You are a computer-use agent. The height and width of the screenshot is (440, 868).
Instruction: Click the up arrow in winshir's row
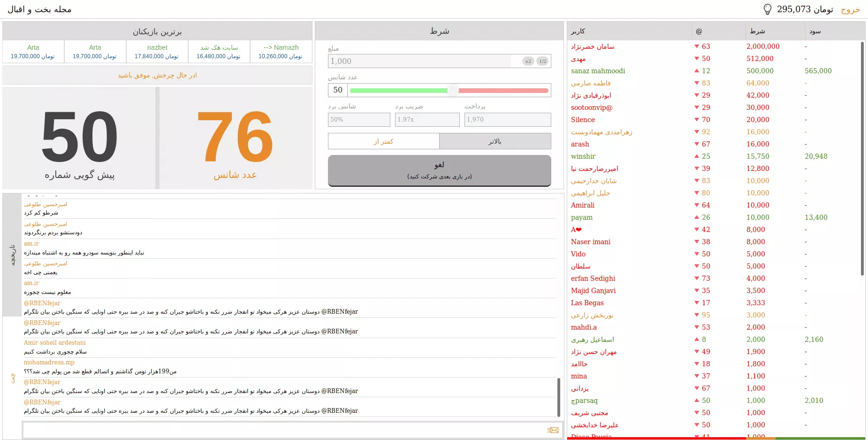(696, 156)
